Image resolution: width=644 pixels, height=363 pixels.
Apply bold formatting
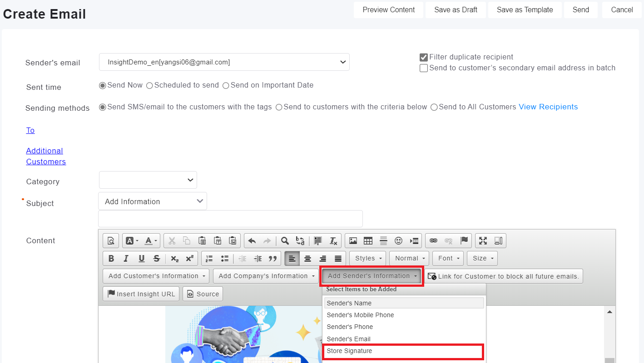[111, 258]
